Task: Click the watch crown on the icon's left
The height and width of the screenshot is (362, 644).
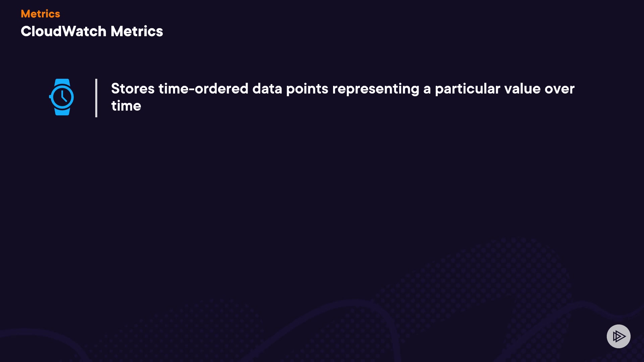Action: [x=50, y=97]
